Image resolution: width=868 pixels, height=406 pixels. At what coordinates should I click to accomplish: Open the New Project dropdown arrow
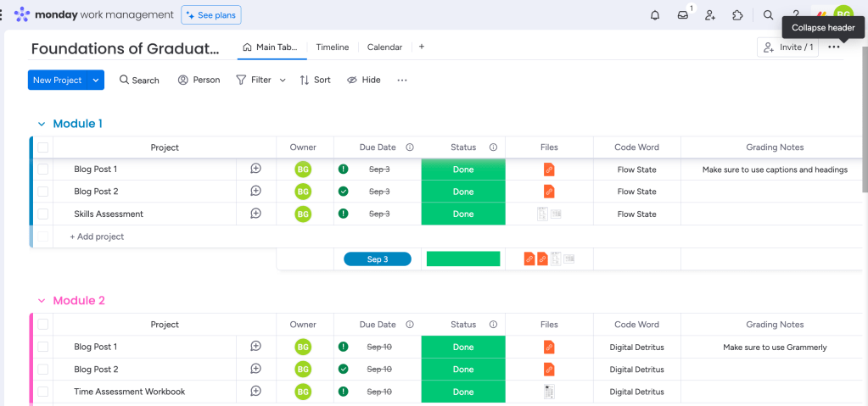coord(96,81)
